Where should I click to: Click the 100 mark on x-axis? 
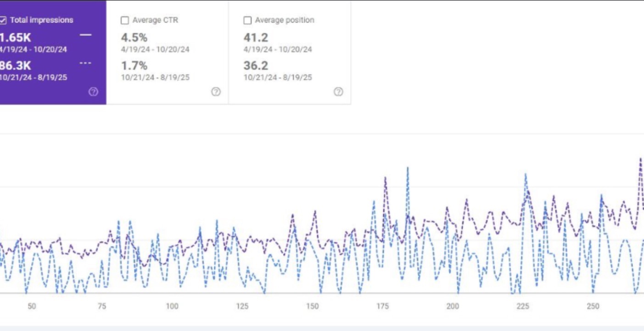pyautogui.click(x=172, y=306)
